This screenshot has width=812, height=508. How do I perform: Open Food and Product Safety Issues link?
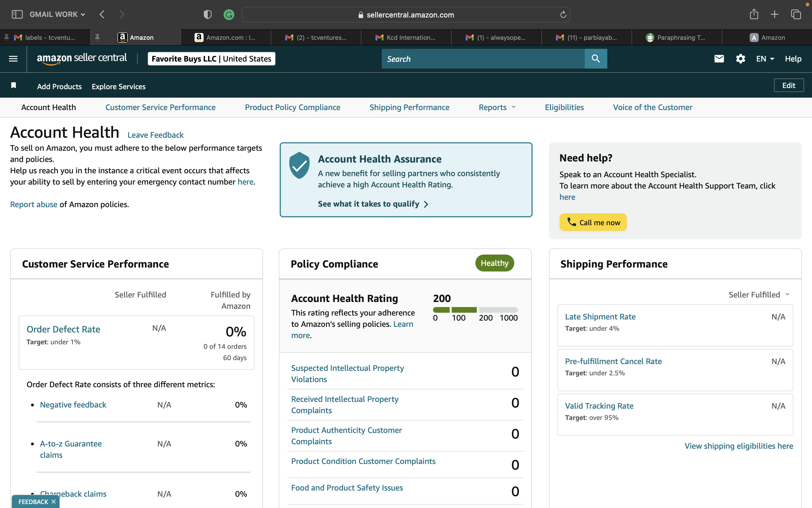[x=347, y=487]
